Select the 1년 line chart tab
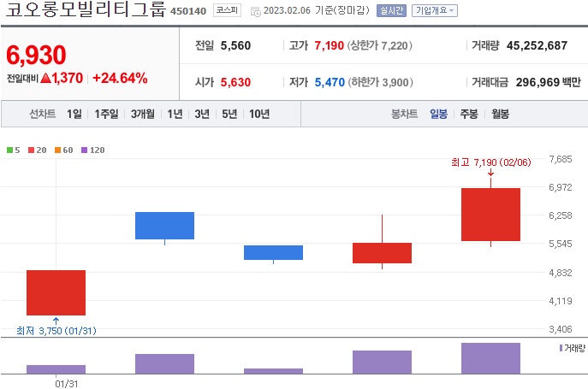The width and height of the screenshot is (588, 389). click(175, 114)
